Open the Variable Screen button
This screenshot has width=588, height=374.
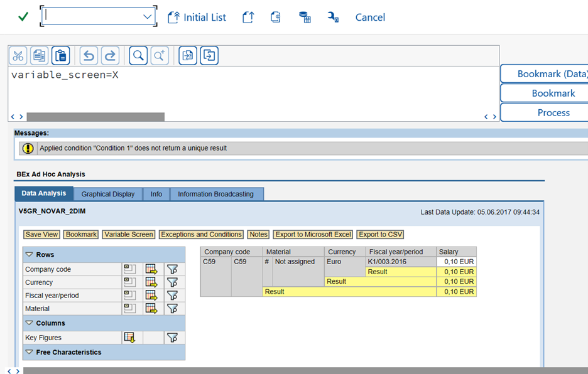click(129, 235)
